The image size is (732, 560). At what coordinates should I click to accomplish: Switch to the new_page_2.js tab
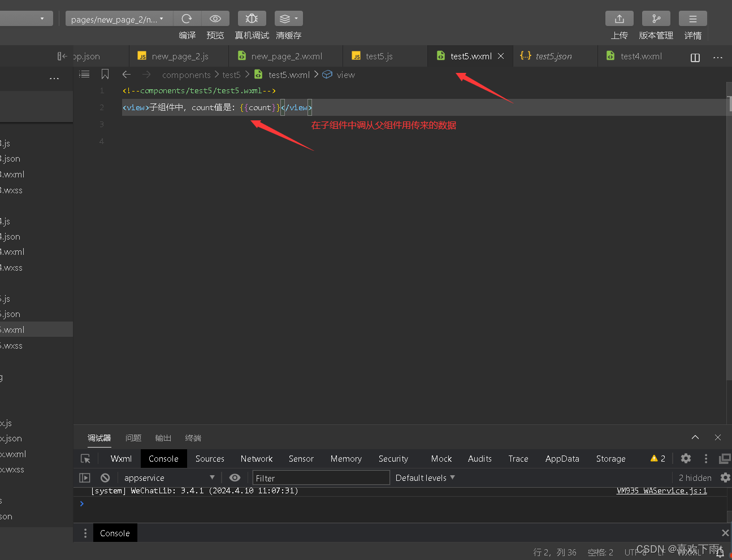pyautogui.click(x=180, y=56)
